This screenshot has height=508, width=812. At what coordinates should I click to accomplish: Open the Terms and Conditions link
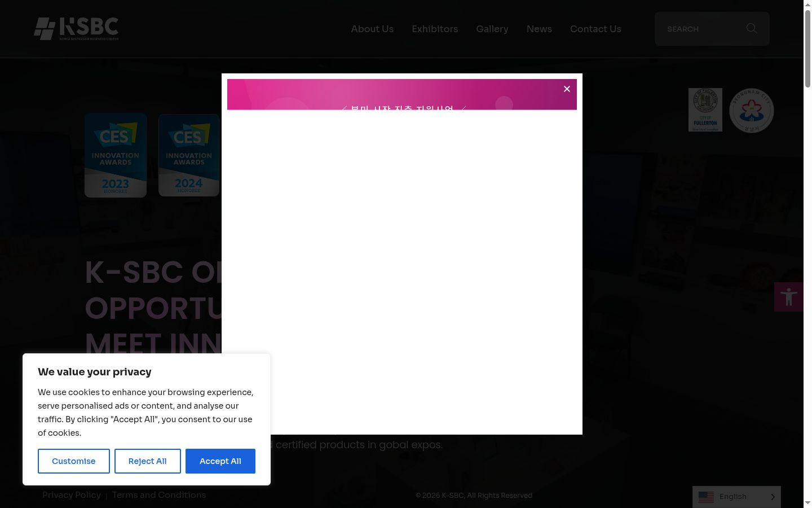pos(159,495)
